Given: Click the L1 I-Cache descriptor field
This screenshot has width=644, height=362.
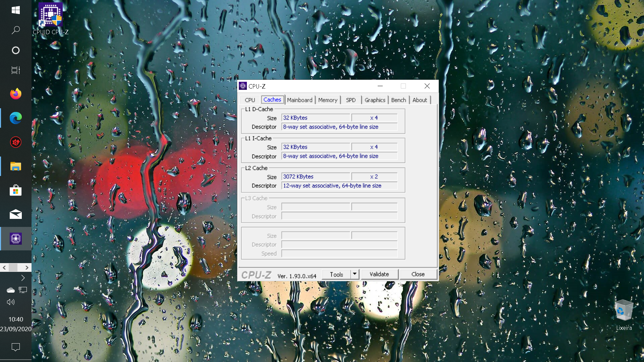Looking at the screenshot, I should 339,156.
